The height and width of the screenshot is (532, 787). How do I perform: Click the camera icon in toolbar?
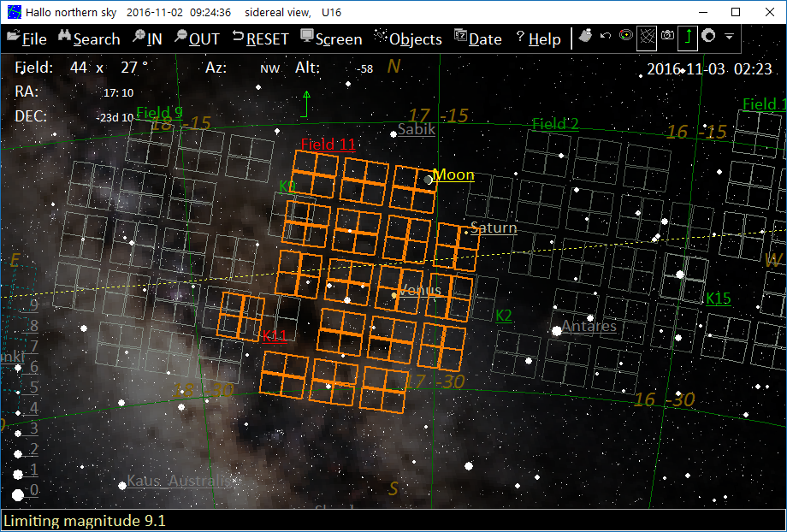coord(667,37)
